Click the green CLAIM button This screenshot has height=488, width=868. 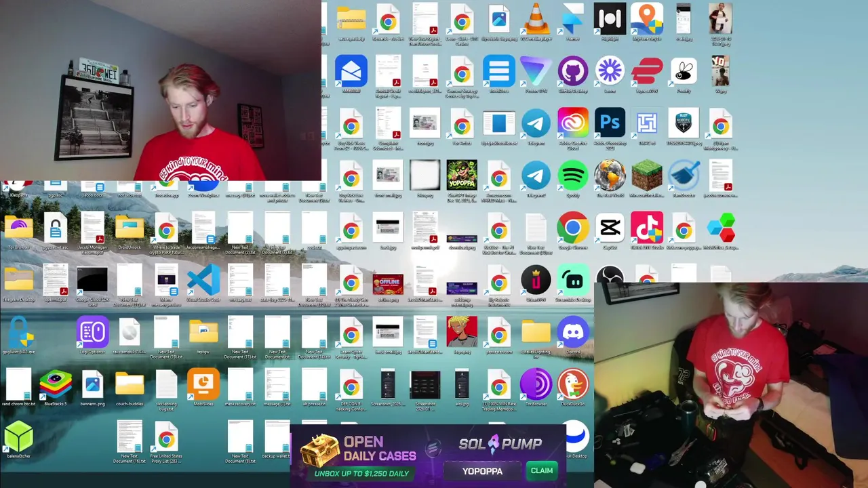click(x=542, y=471)
